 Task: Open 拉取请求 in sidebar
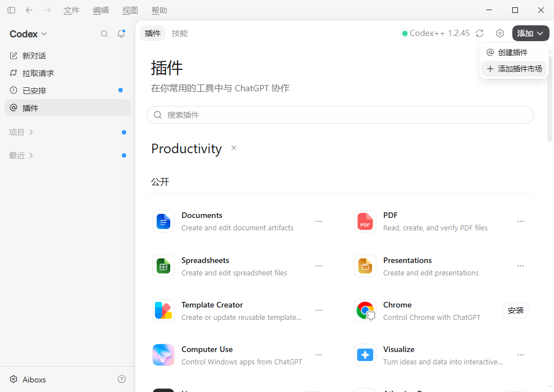click(x=68, y=73)
